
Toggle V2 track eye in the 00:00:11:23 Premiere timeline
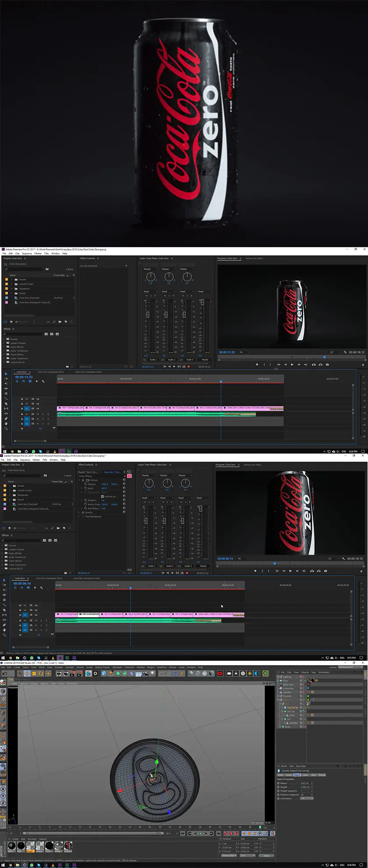point(38,404)
